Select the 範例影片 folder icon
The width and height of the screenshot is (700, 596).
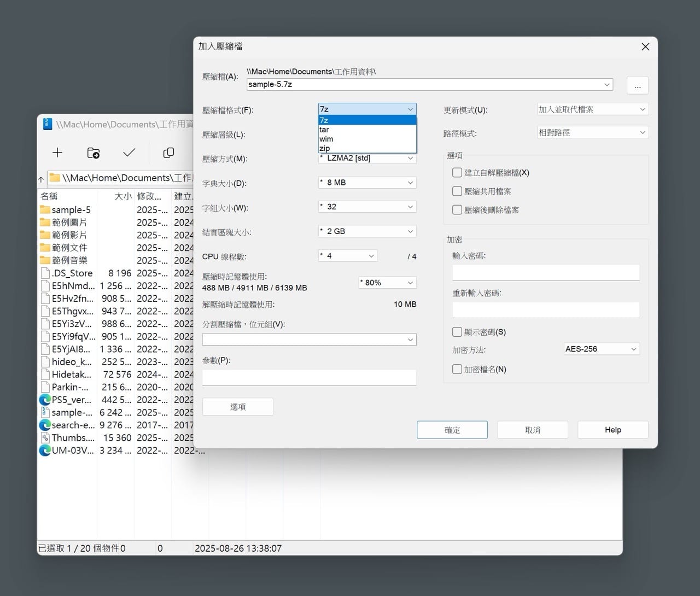coord(45,235)
